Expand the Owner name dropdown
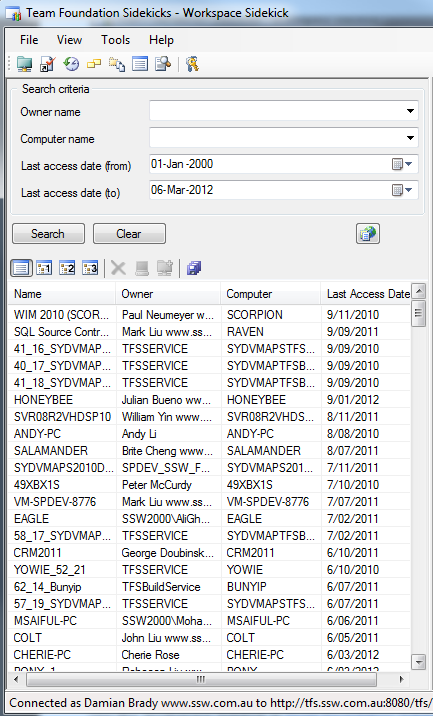The width and height of the screenshot is (433, 716). [410, 111]
